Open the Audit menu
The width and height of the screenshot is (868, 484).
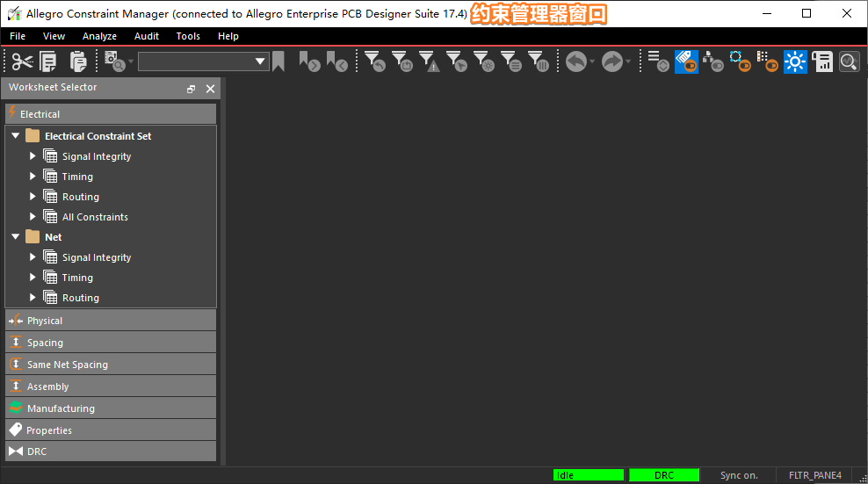click(x=147, y=36)
